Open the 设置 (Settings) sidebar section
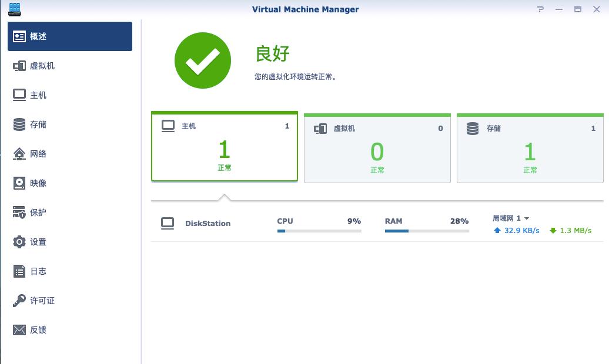This screenshot has height=364, width=609. click(36, 241)
